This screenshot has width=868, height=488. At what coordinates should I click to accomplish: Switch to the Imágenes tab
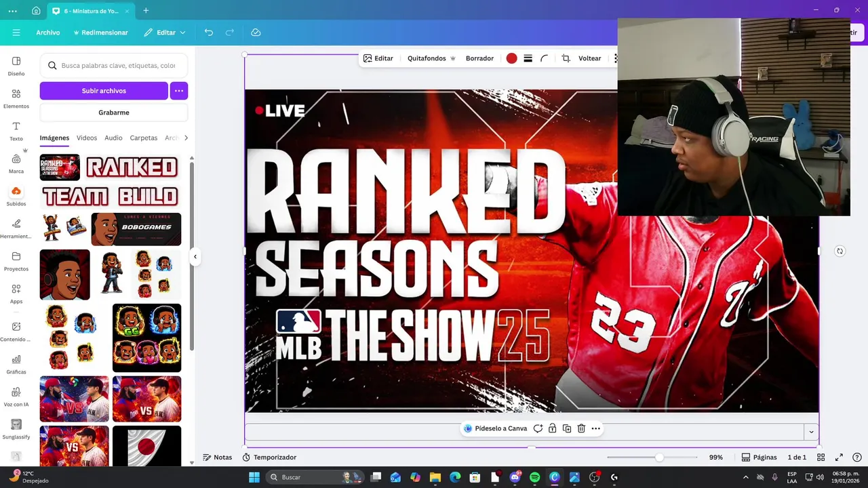coord(54,138)
